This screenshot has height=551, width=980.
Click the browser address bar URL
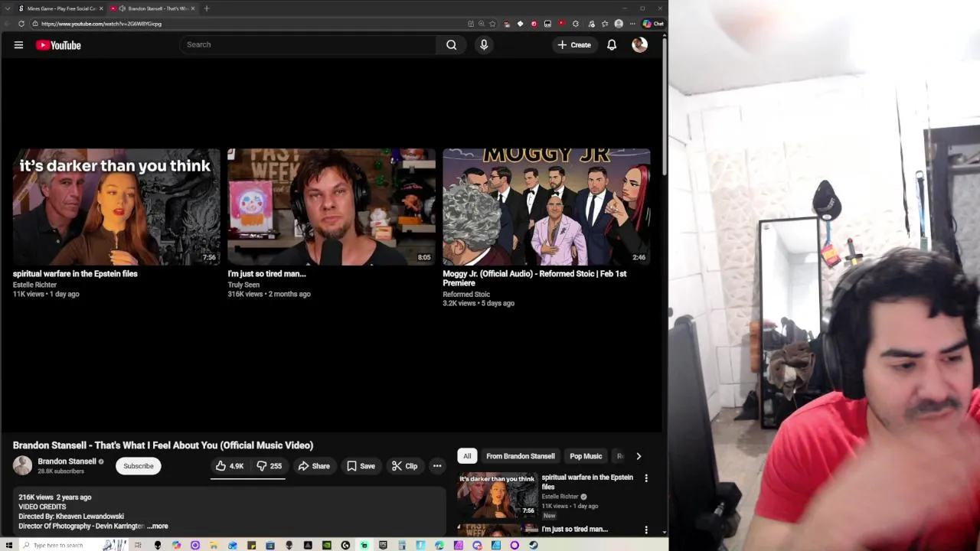click(101, 24)
